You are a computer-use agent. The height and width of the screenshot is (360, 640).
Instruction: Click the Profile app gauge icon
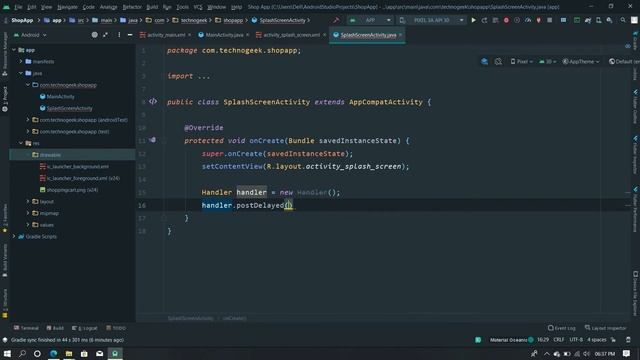click(528, 20)
